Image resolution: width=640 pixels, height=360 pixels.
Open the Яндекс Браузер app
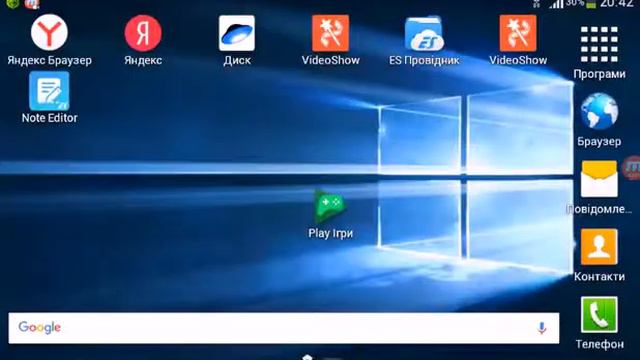[x=49, y=33]
